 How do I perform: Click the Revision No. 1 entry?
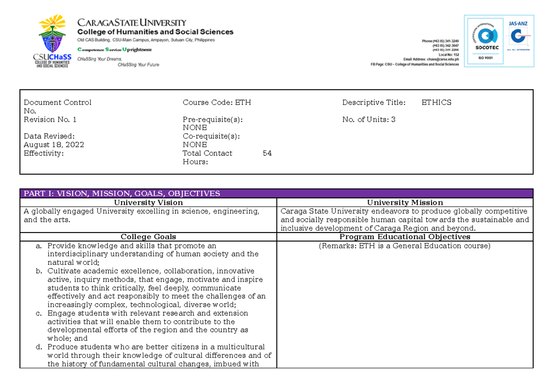click(x=49, y=119)
